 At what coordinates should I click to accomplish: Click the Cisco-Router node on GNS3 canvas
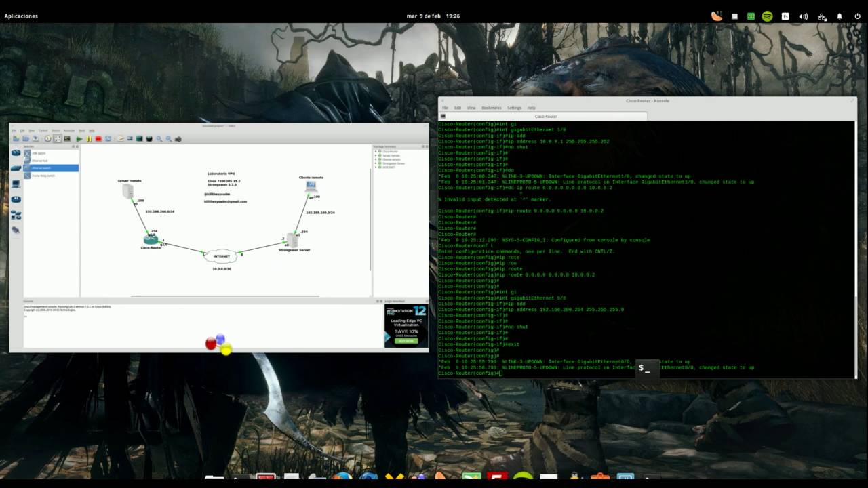[151, 239]
